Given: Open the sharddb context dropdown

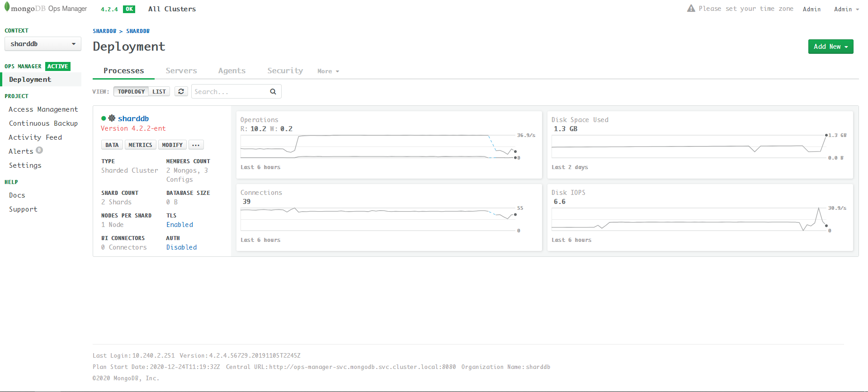Looking at the screenshot, I should pos(43,44).
